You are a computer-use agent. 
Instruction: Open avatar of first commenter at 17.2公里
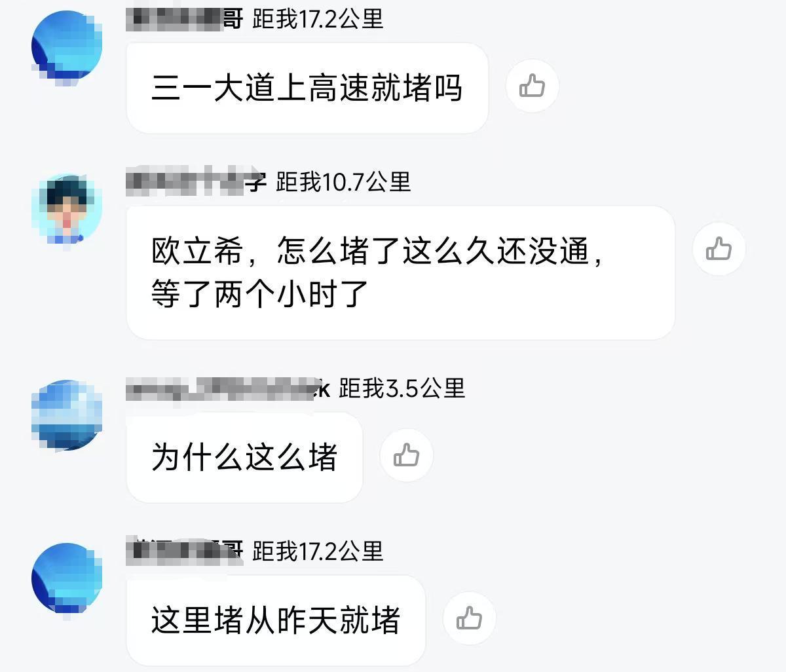click(67, 47)
